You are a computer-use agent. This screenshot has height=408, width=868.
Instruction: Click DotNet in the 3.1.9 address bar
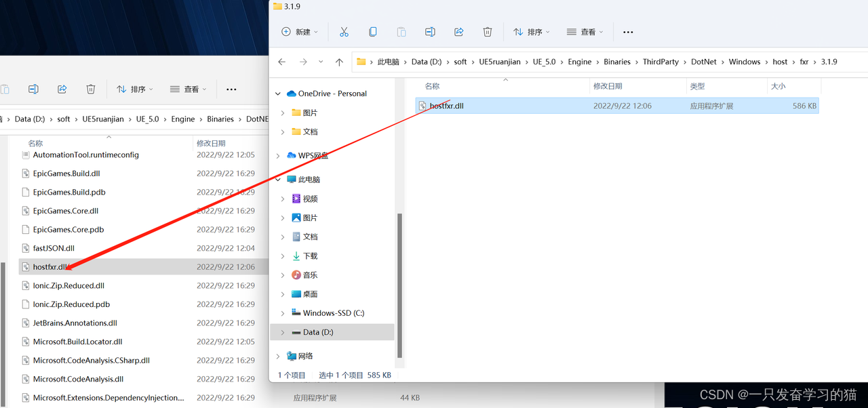[x=704, y=62]
